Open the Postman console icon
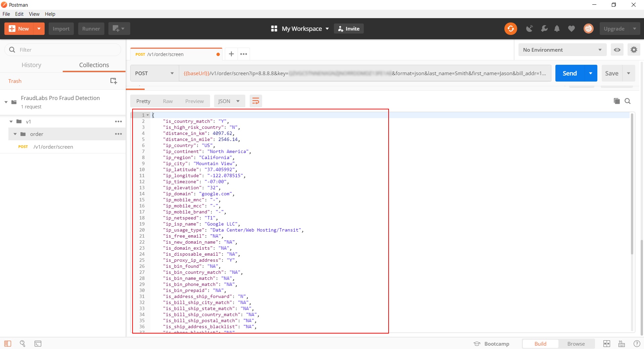Viewport: 644px width, 349px height. coord(38,344)
